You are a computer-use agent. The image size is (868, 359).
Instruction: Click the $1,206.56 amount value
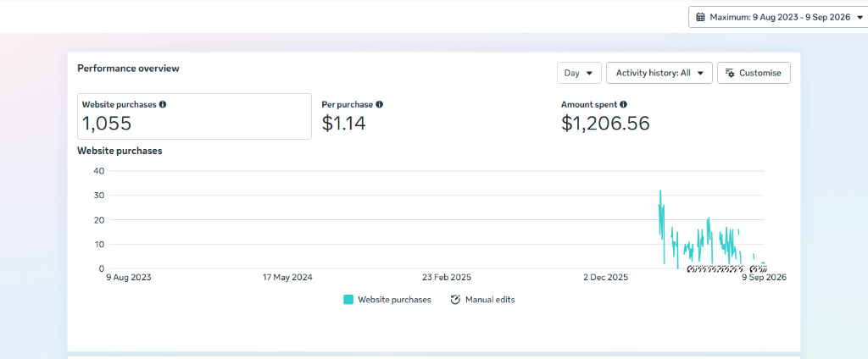(605, 124)
